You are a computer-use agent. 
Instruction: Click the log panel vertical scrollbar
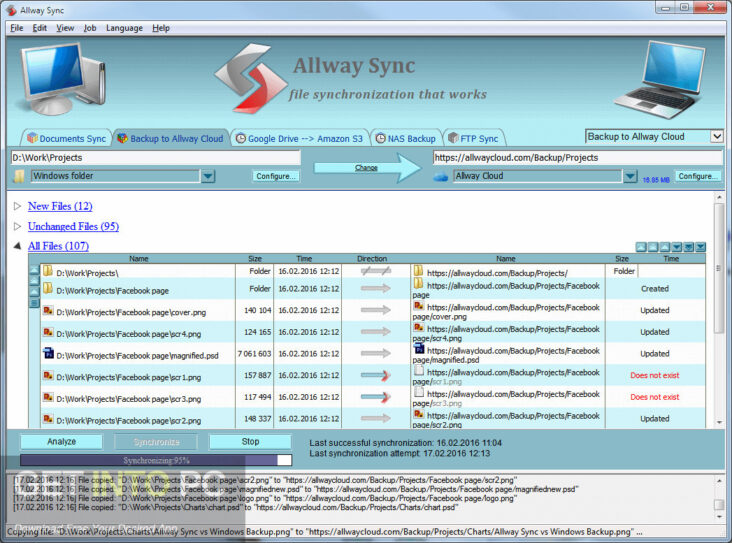click(719, 499)
